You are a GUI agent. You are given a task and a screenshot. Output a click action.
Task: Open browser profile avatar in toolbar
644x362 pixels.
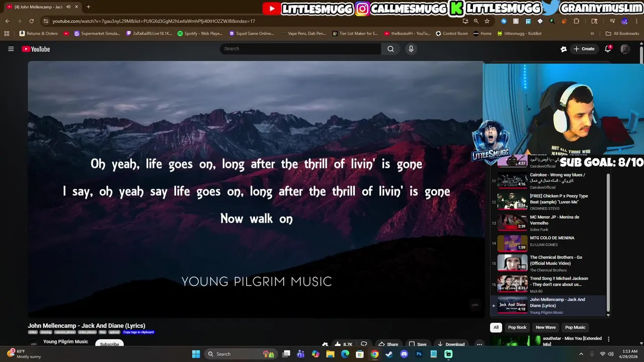[x=624, y=21]
